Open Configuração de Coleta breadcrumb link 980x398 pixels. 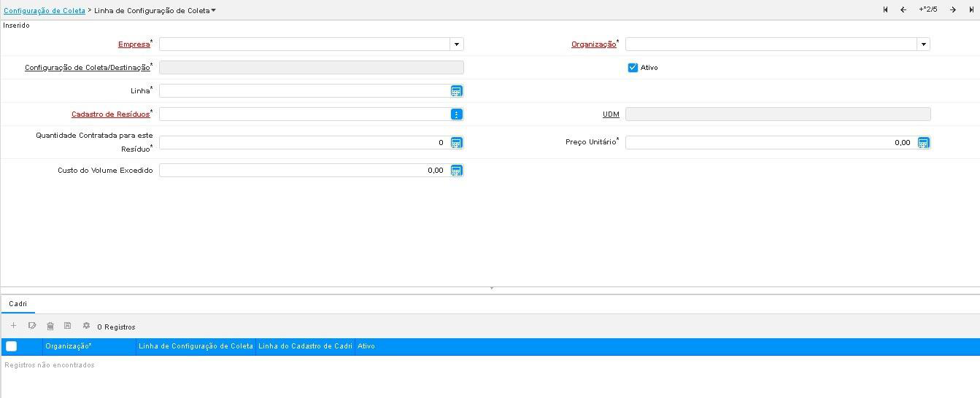45,10
